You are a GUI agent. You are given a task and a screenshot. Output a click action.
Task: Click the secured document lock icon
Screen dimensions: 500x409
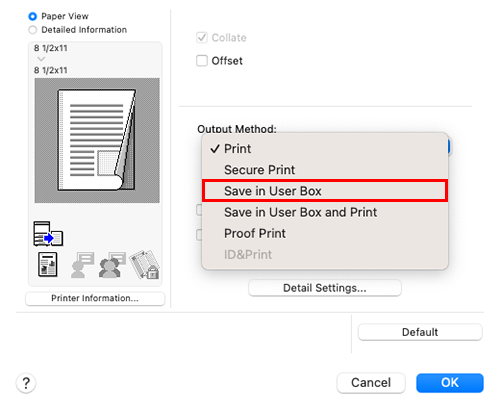(145, 265)
